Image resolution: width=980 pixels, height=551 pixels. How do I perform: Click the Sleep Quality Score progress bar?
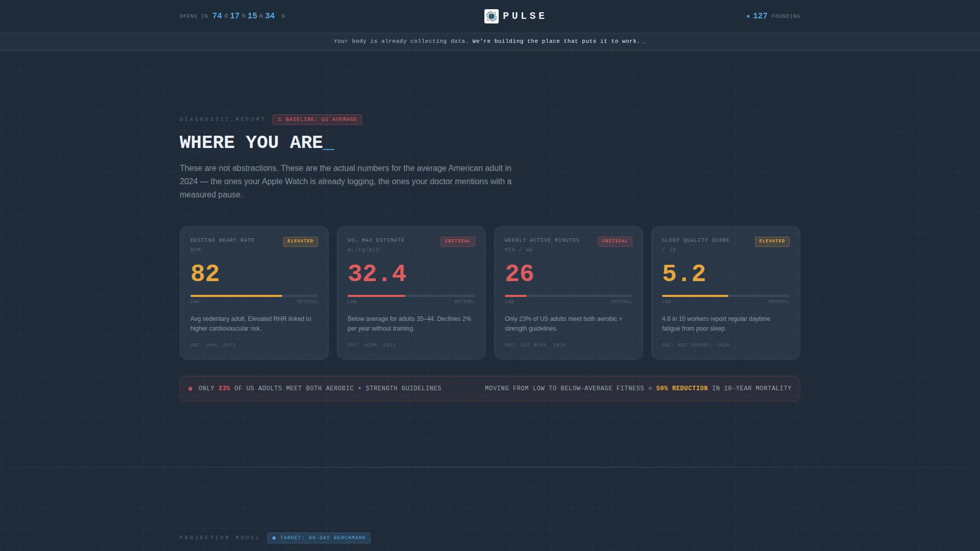(x=726, y=296)
